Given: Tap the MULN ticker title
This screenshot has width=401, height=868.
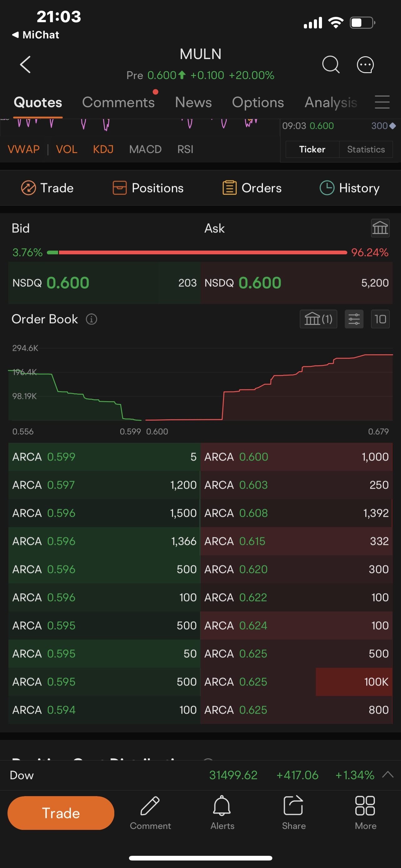Looking at the screenshot, I should 200,54.
